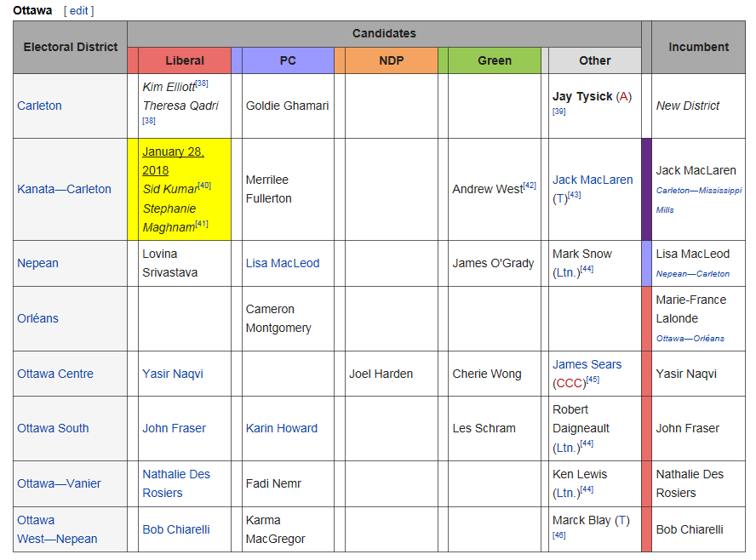This screenshot has height=560, width=756.
Task: Open the Carleton electoral district link
Action: [x=39, y=106]
